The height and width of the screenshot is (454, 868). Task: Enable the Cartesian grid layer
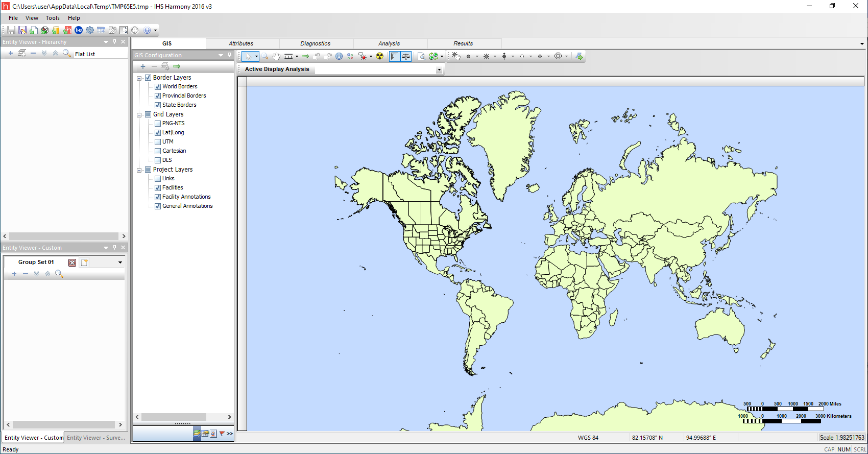[158, 151]
